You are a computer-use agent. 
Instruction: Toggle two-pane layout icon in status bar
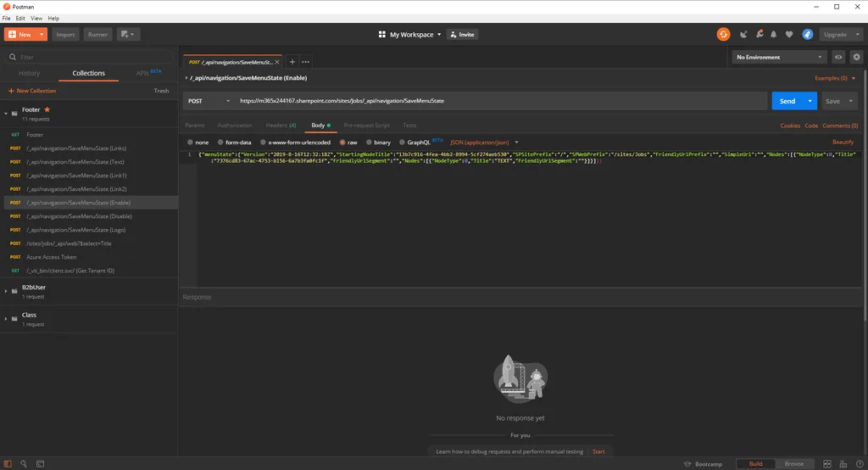(827, 464)
